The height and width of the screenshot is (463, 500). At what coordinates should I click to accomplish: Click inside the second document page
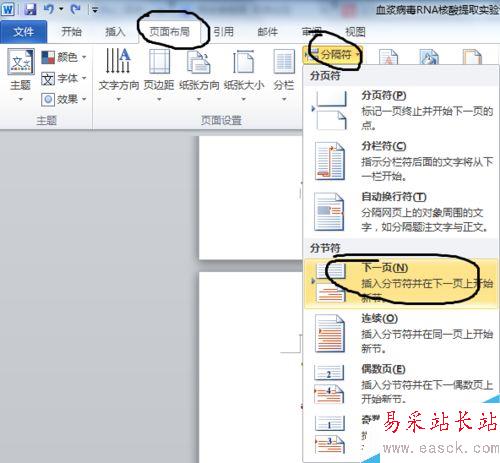point(250,367)
